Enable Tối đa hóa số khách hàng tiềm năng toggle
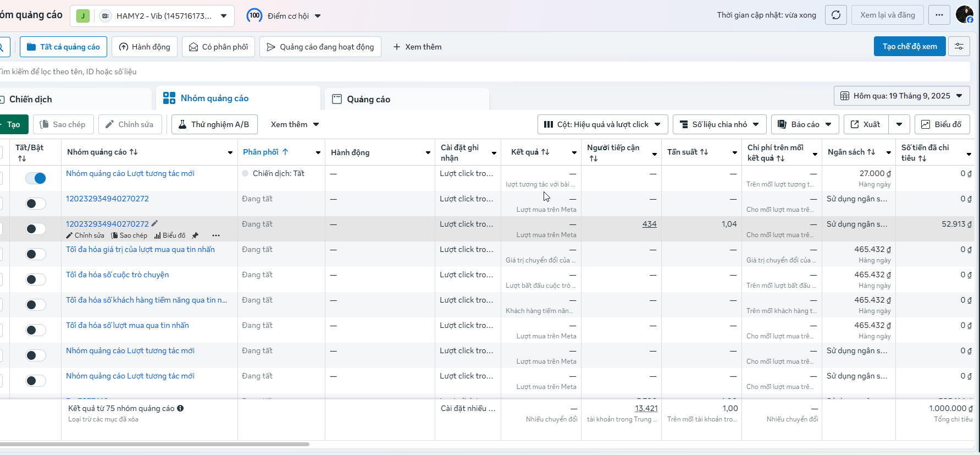The image size is (980, 455). tap(36, 304)
